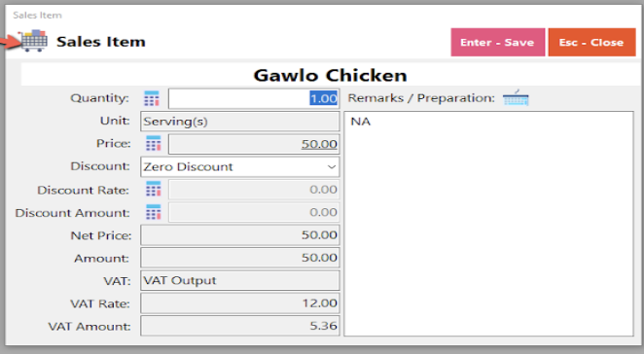Select the Price field showing 50.00
This screenshot has width=644, height=354.
point(254,144)
